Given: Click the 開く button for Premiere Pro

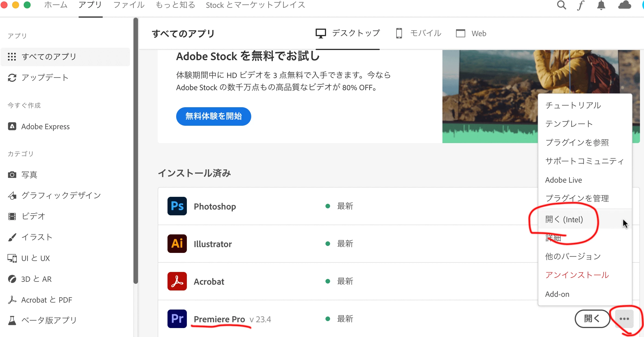Looking at the screenshot, I should tap(592, 319).
